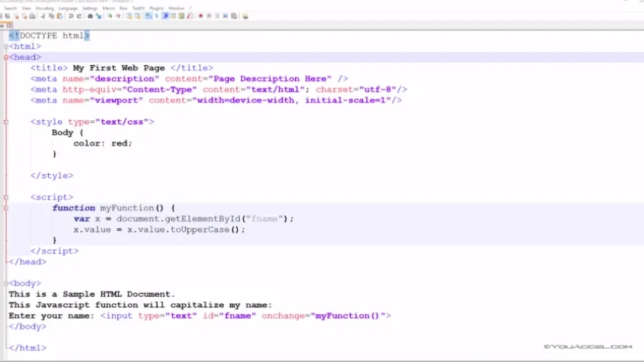Collapse the myFunction fold marker
Screen dimensions: 644x362
point(6,208)
